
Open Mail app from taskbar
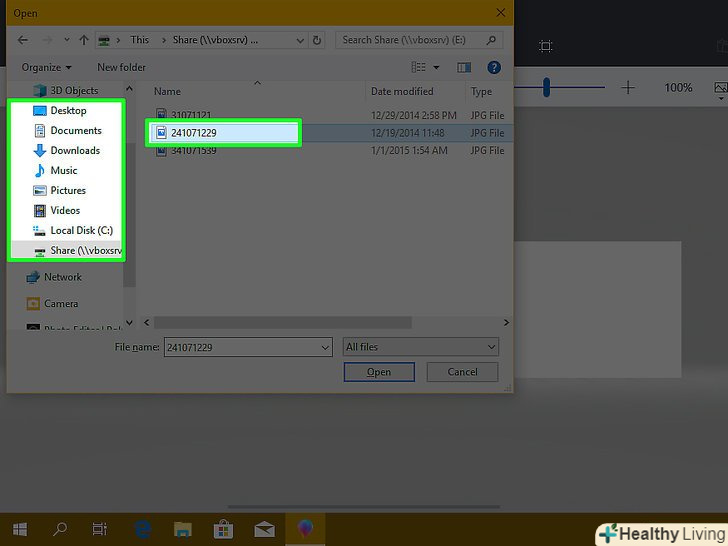pyautogui.click(x=264, y=529)
